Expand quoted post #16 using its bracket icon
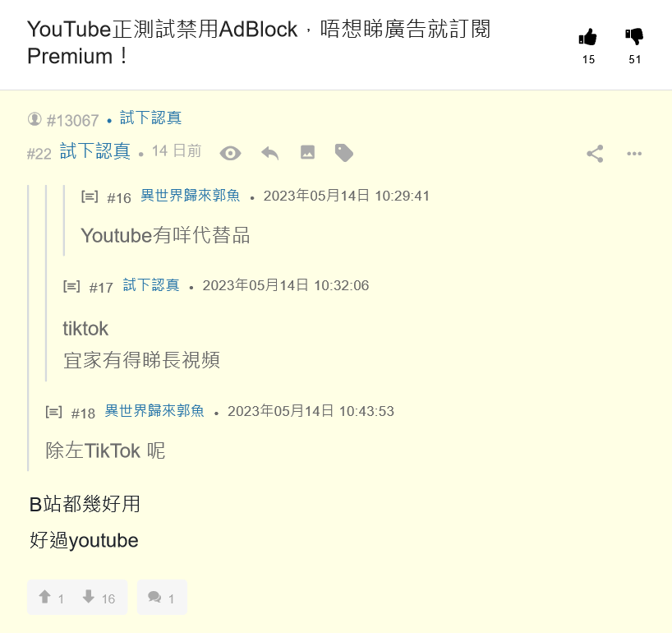Viewport: 672px width, 633px height. 90,196
